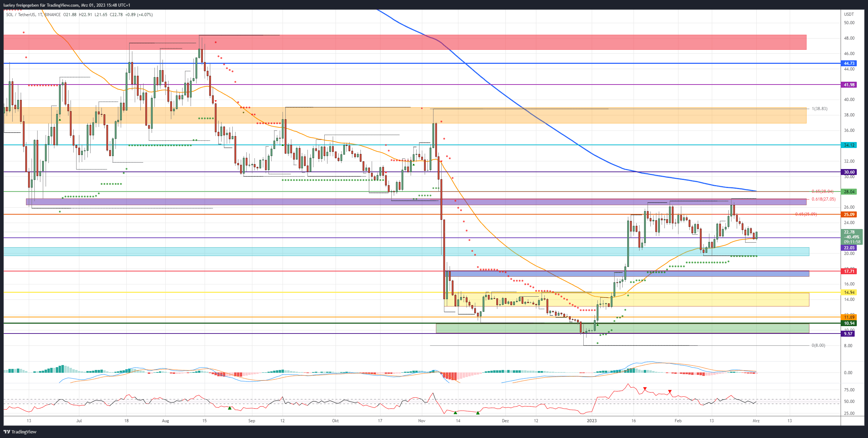Screen dimensions: 868x438
Task: Select the orange 11.69 price label
Action: pos(849,317)
